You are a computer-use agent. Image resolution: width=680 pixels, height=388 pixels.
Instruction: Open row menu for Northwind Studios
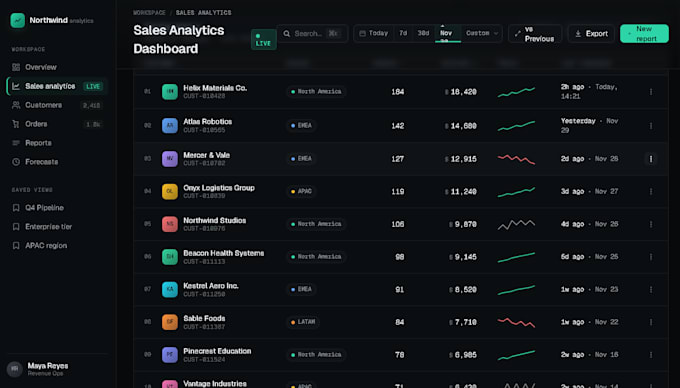click(651, 224)
